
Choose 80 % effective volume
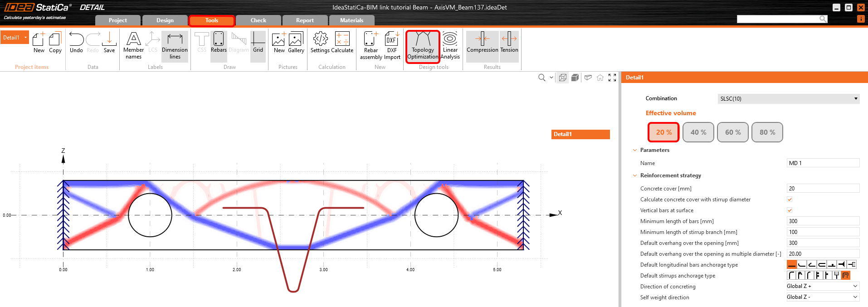pos(767,132)
